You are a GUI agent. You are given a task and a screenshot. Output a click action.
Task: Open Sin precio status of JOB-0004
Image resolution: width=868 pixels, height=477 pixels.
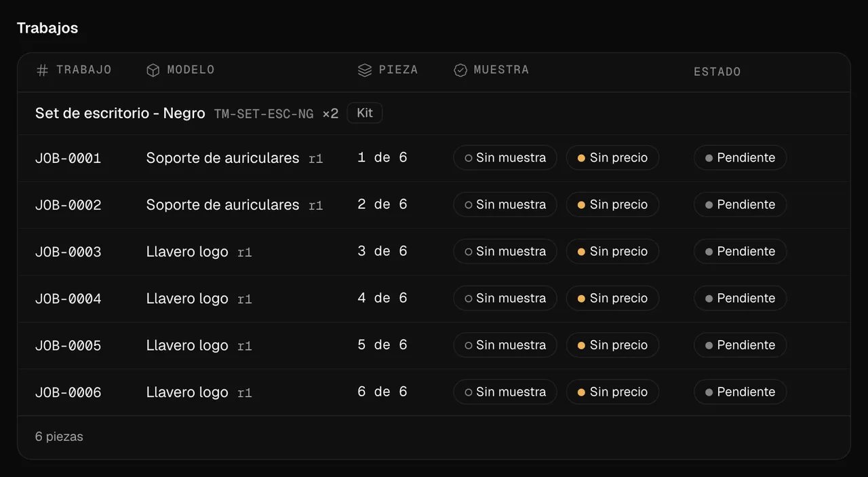(612, 298)
